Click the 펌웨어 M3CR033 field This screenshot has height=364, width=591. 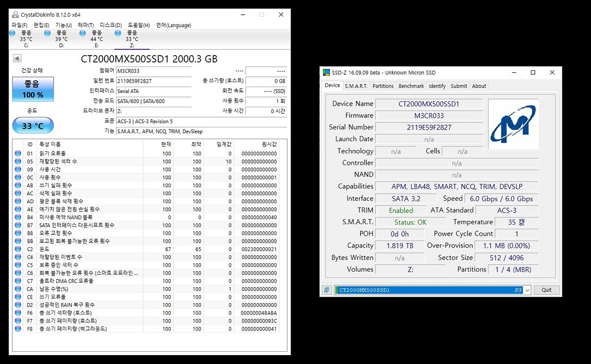[x=154, y=71]
